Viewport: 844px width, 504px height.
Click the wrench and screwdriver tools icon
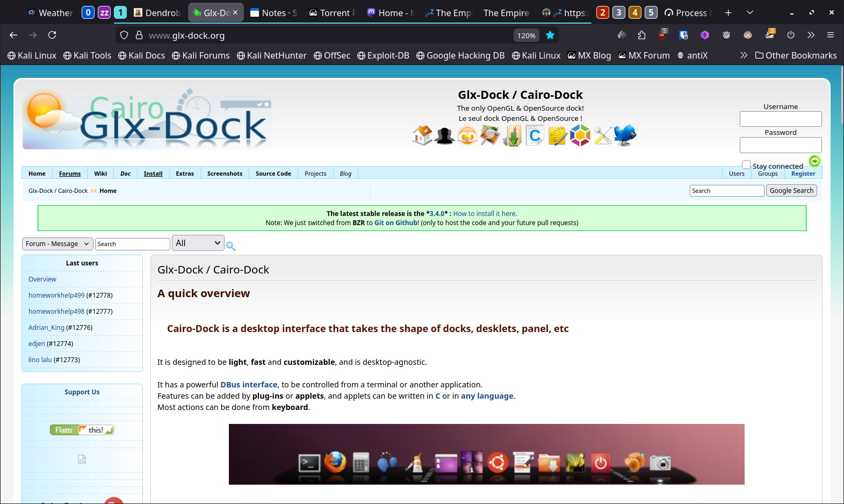point(602,135)
